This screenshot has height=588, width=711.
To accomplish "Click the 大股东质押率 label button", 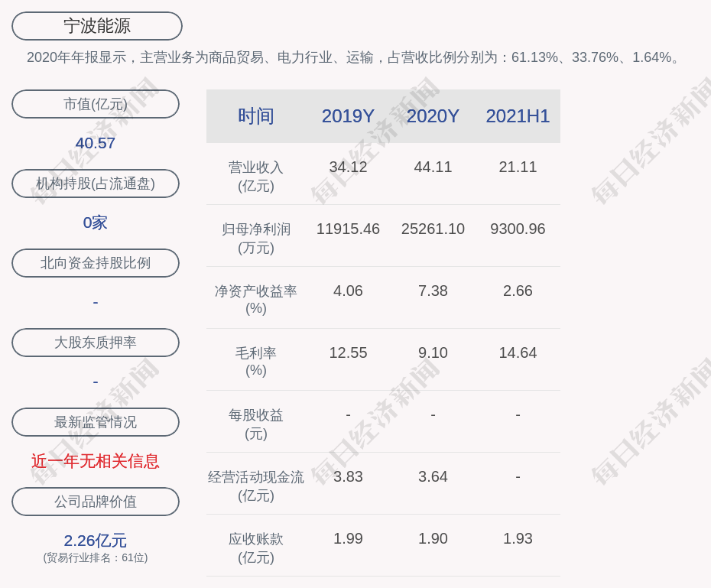I will pyautogui.click(x=96, y=343).
